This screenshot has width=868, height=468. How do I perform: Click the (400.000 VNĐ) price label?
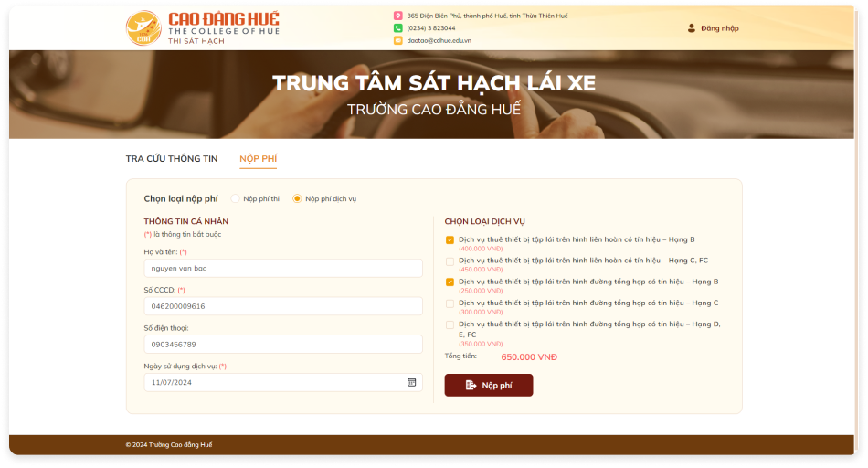(x=481, y=249)
